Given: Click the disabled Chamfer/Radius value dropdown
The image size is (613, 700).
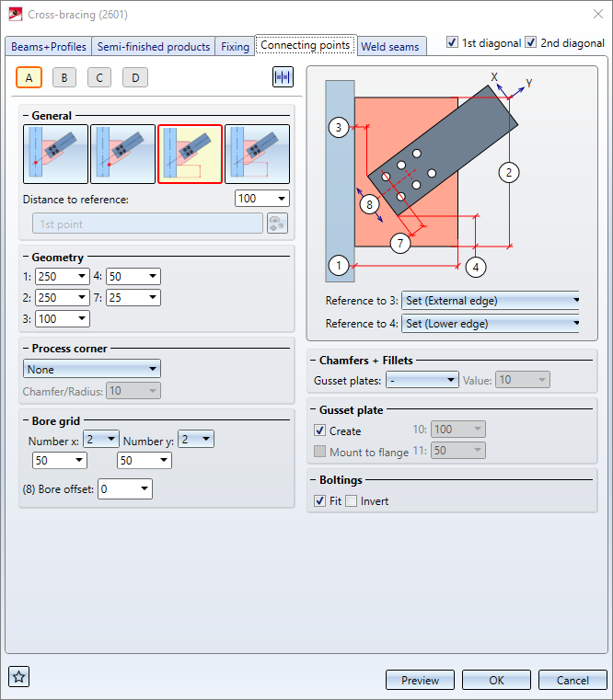Looking at the screenshot, I should 133,391.
